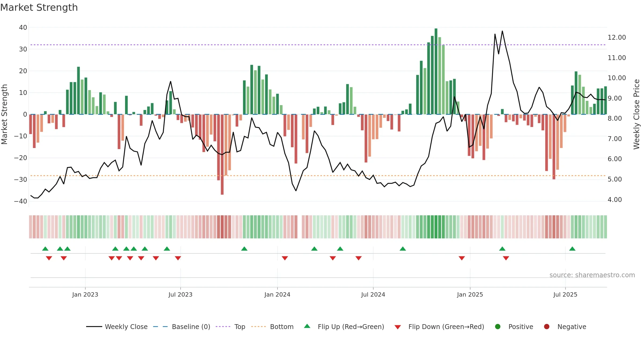Click the Top legend label
The image size is (644, 362).
click(x=240, y=327)
